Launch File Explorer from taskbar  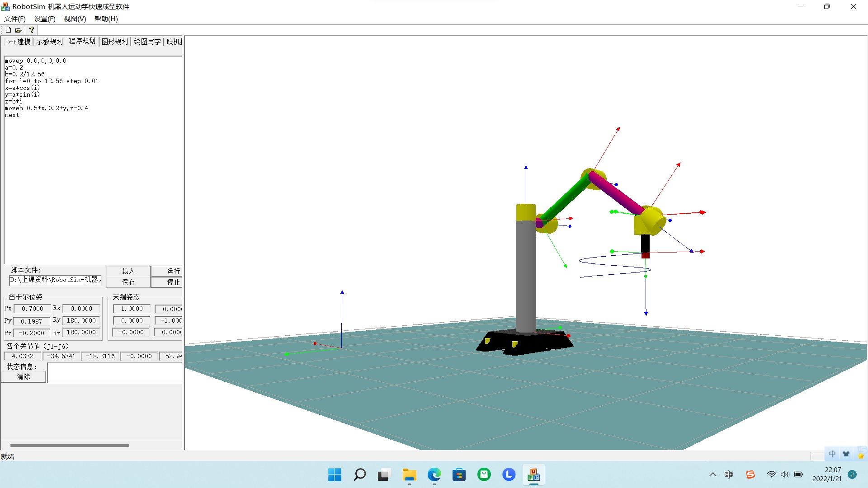tap(409, 475)
